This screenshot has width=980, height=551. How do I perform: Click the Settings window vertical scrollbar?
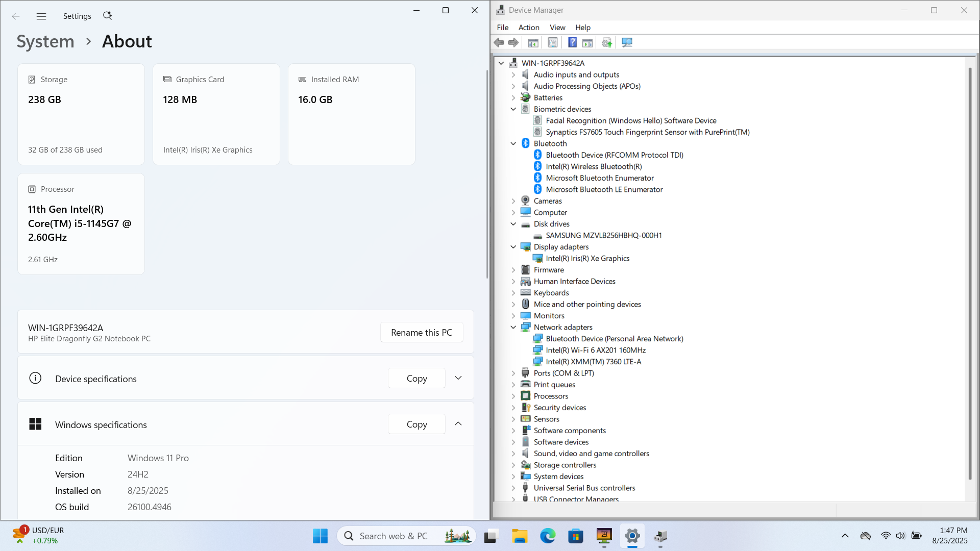[x=487, y=173]
